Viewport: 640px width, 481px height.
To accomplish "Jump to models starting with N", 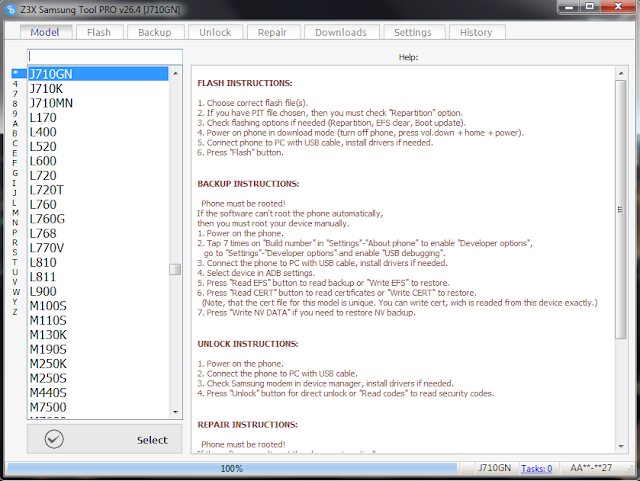I will coord(15,223).
